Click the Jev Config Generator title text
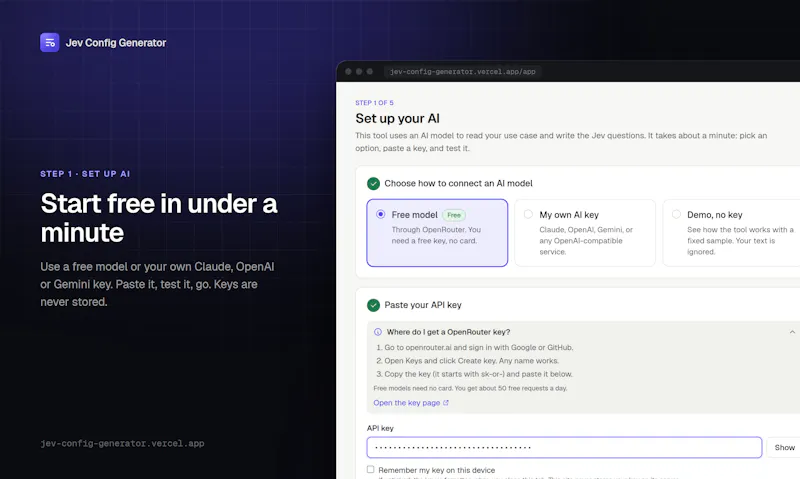This screenshot has width=800, height=479. 116,43
